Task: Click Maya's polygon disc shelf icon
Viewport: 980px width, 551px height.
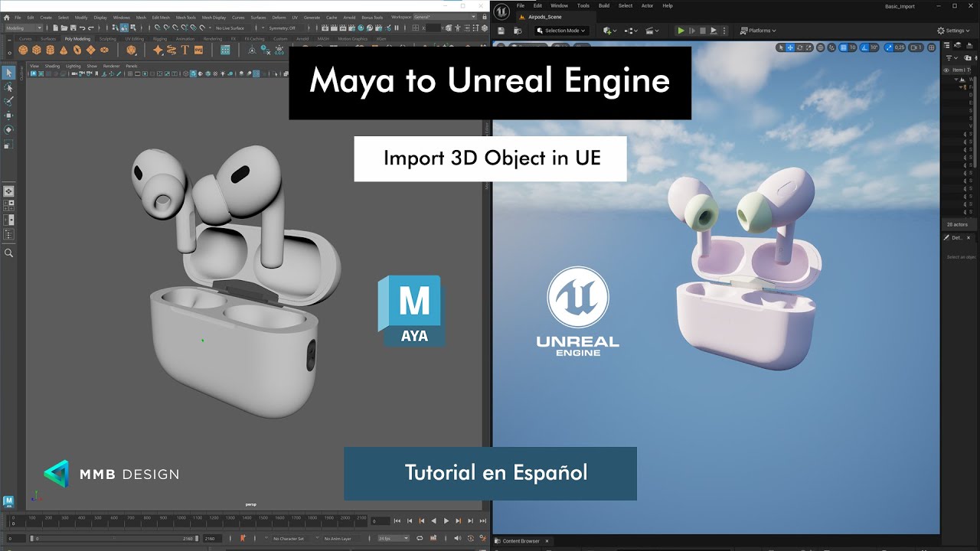Action: click(x=104, y=50)
